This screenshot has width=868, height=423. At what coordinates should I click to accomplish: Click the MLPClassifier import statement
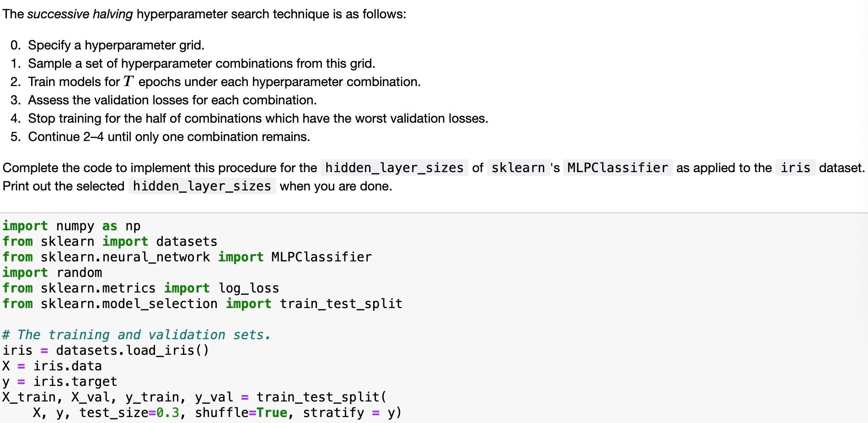[187, 257]
